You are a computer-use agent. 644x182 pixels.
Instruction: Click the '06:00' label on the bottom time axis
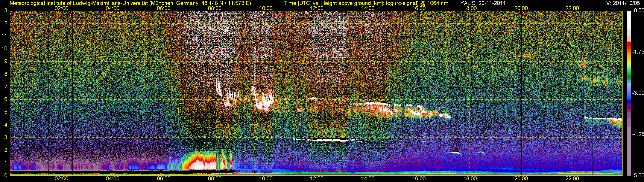[x=164, y=179]
